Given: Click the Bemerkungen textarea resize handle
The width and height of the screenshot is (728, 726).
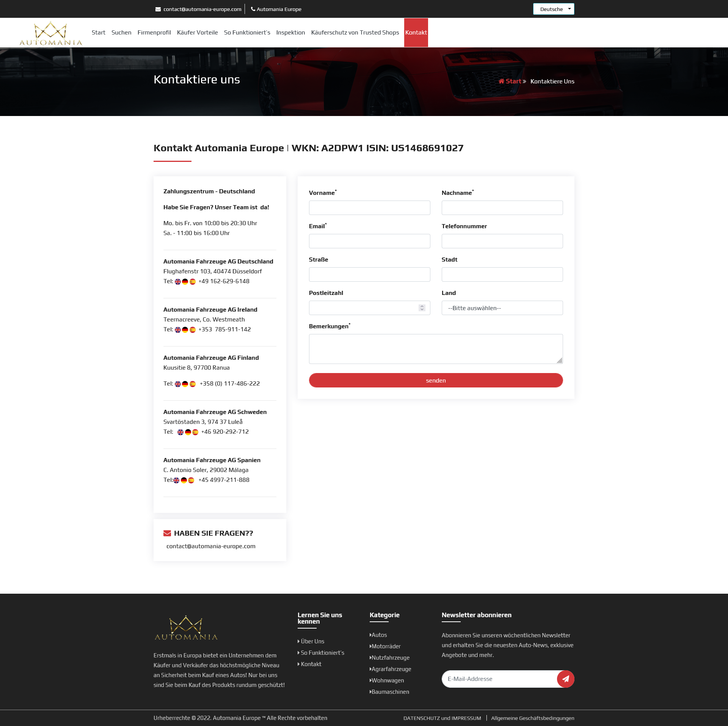Looking at the screenshot, I should [x=560, y=361].
